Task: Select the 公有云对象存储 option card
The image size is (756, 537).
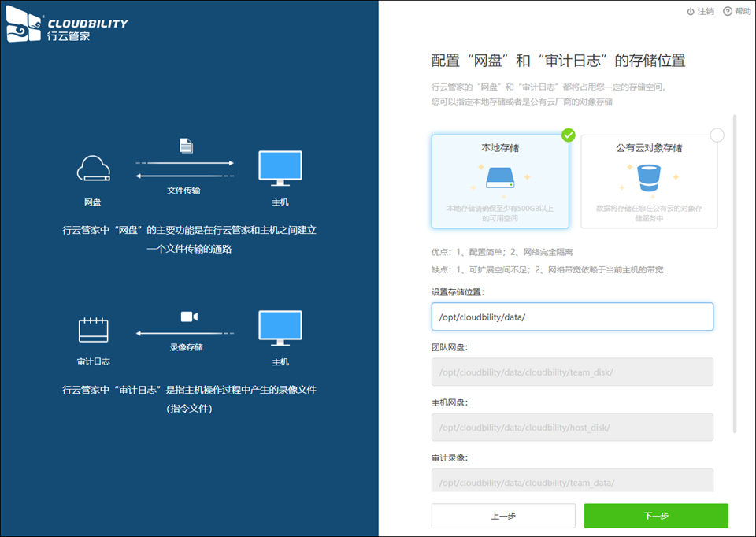Action: [649, 182]
